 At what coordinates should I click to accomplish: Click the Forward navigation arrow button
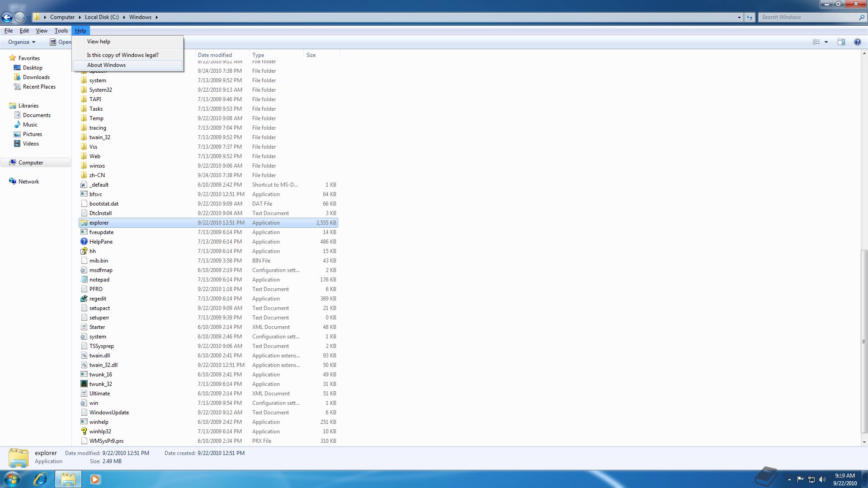tap(19, 17)
